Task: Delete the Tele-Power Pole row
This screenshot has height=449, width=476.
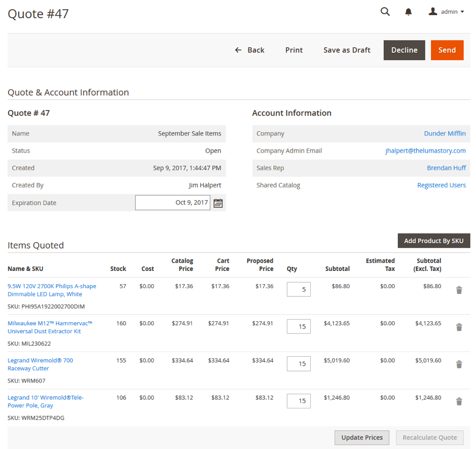Action: tap(459, 402)
